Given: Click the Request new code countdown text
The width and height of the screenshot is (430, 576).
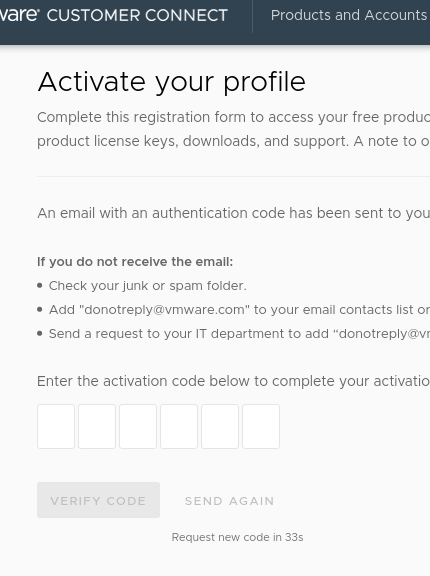Looking at the screenshot, I should pos(237,537).
